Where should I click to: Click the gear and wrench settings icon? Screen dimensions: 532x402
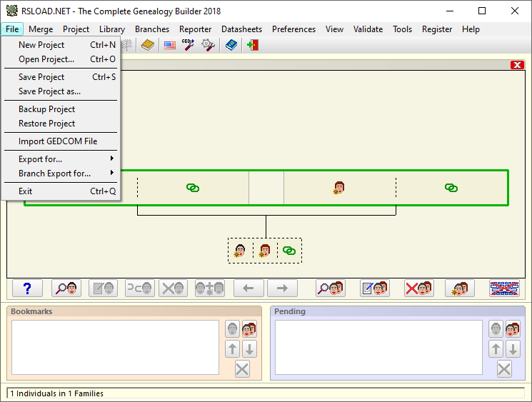click(208, 45)
